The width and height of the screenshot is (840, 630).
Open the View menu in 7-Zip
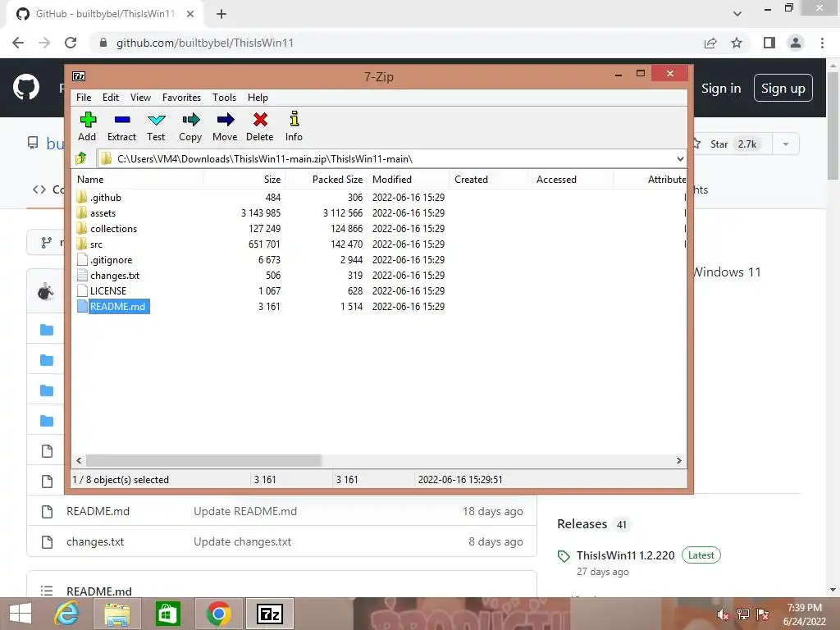[x=140, y=98]
